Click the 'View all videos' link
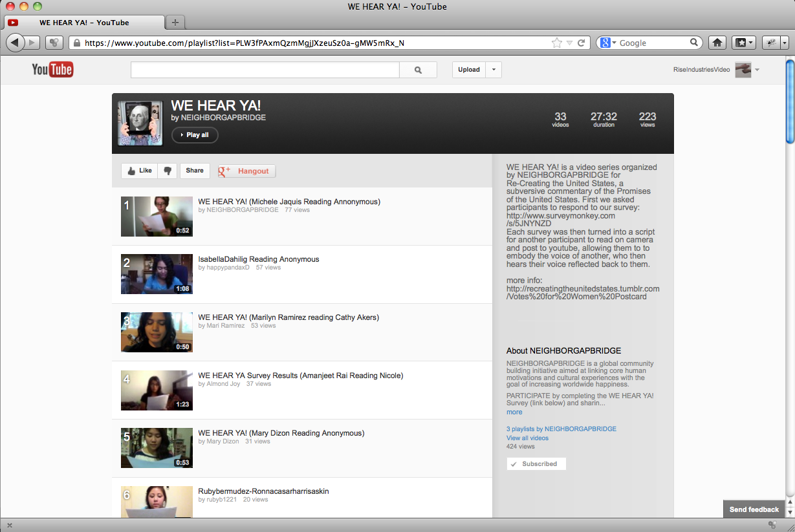This screenshot has width=795, height=532. [527, 438]
